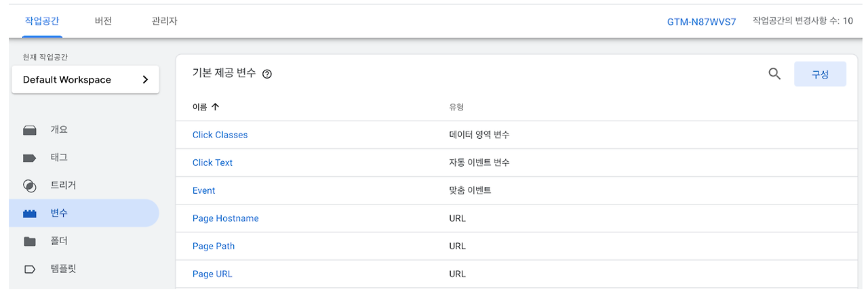
Task: Click the template (템플릿) label icon
Action: pos(29,269)
